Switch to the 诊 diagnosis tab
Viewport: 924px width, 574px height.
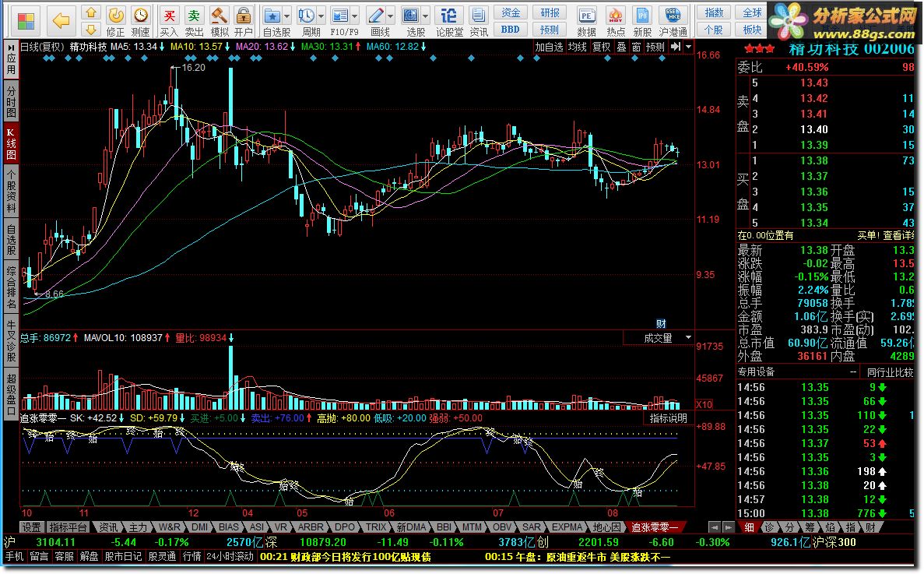pos(770,526)
